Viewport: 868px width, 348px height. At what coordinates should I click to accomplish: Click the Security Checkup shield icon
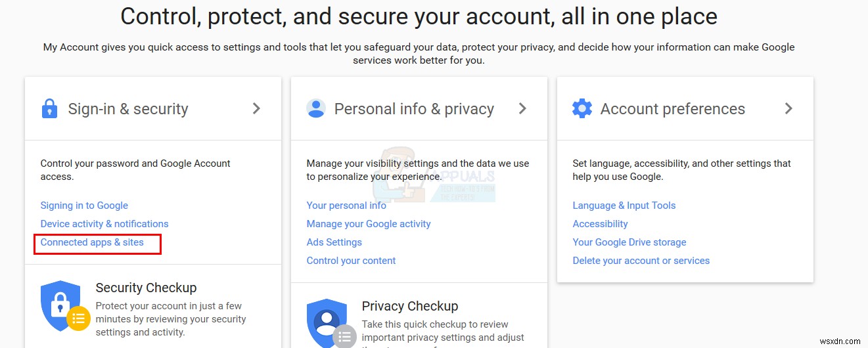(x=62, y=307)
